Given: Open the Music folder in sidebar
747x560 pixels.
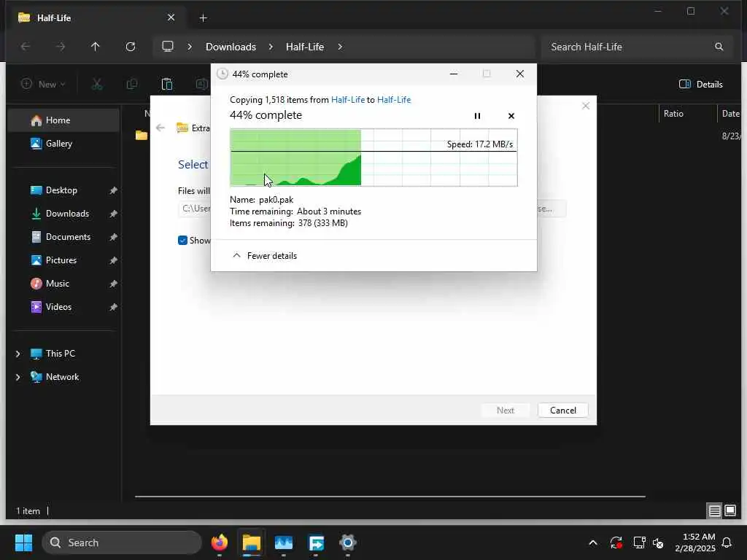Looking at the screenshot, I should click(57, 284).
